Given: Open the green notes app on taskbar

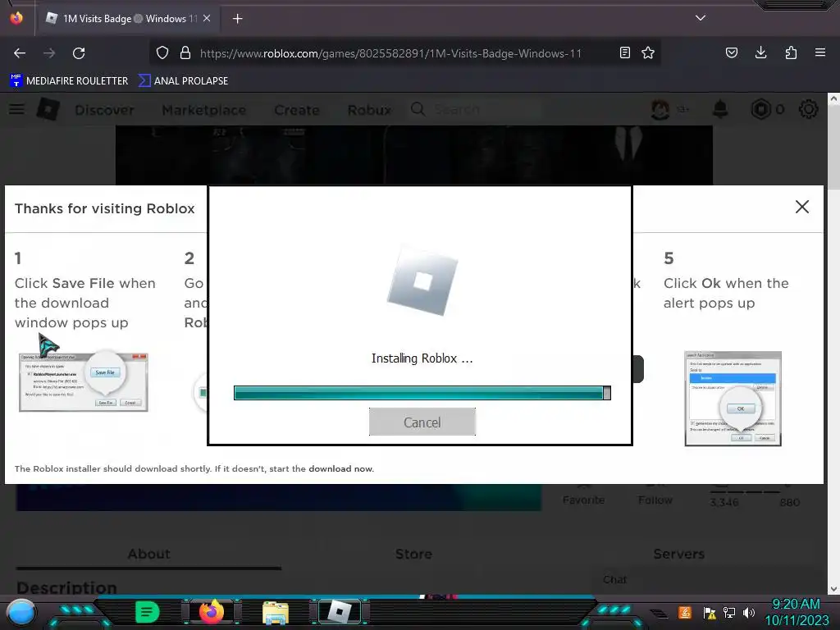Looking at the screenshot, I should click(148, 612).
